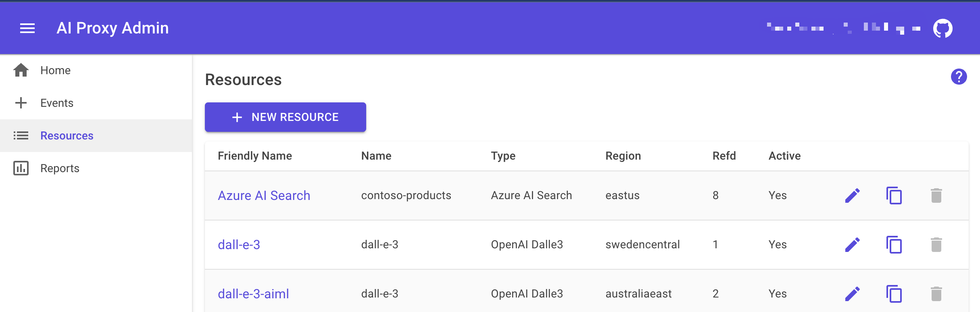Edit the swedencentral dall-e-3 resource
Screen dimensions: 980x312
pos(853,245)
